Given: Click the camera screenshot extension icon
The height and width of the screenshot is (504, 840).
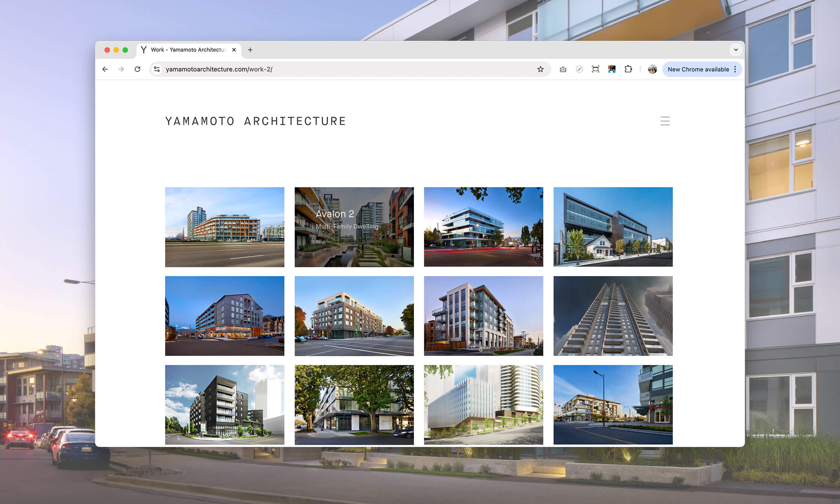Looking at the screenshot, I should coord(563,69).
